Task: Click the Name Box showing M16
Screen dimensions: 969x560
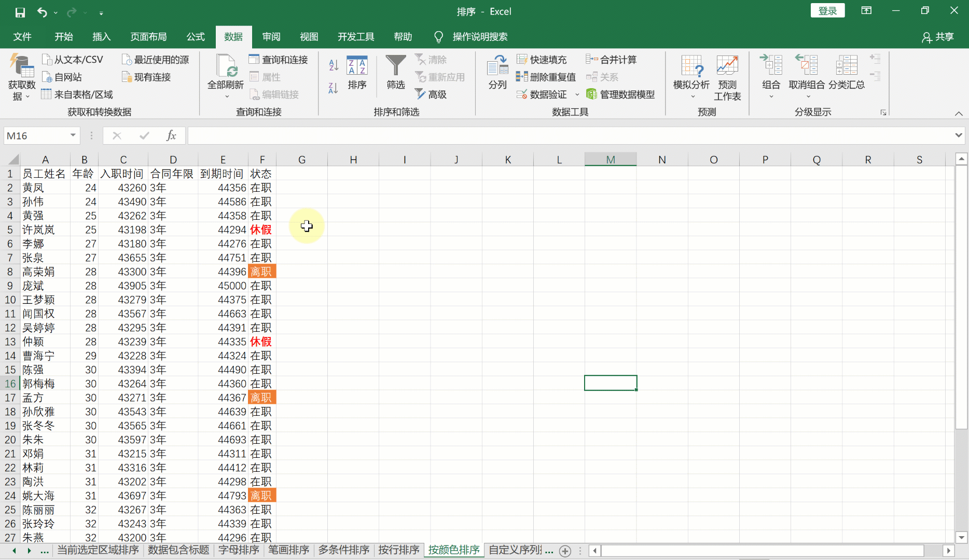Action: point(35,136)
